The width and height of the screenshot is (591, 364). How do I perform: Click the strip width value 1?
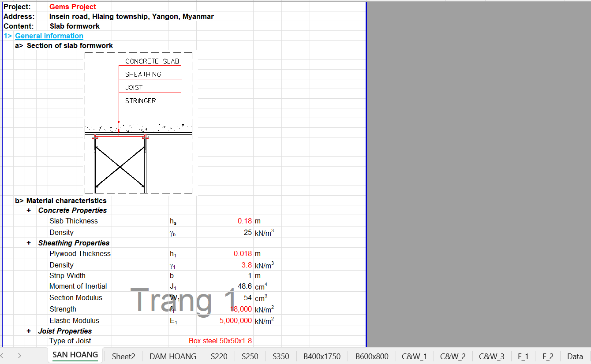tap(250, 275)
